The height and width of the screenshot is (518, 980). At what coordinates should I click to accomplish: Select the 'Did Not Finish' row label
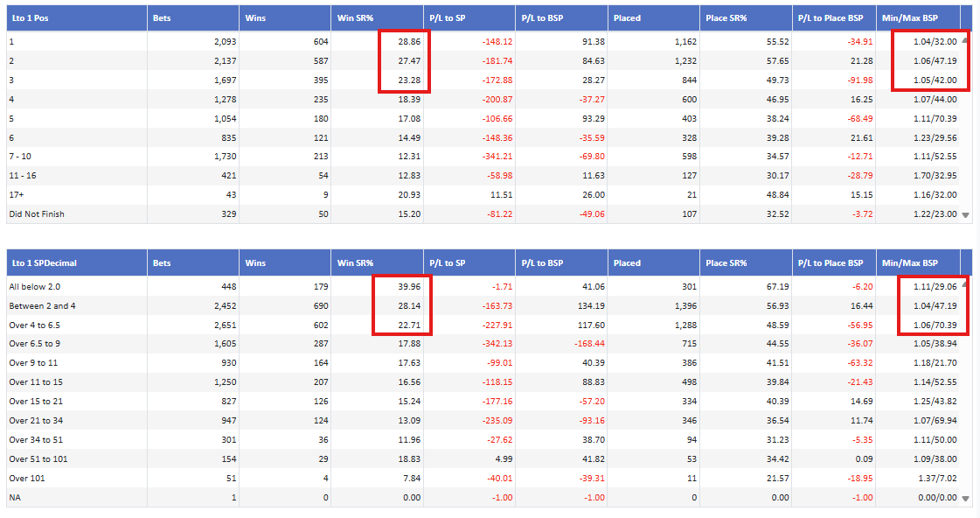37,213
